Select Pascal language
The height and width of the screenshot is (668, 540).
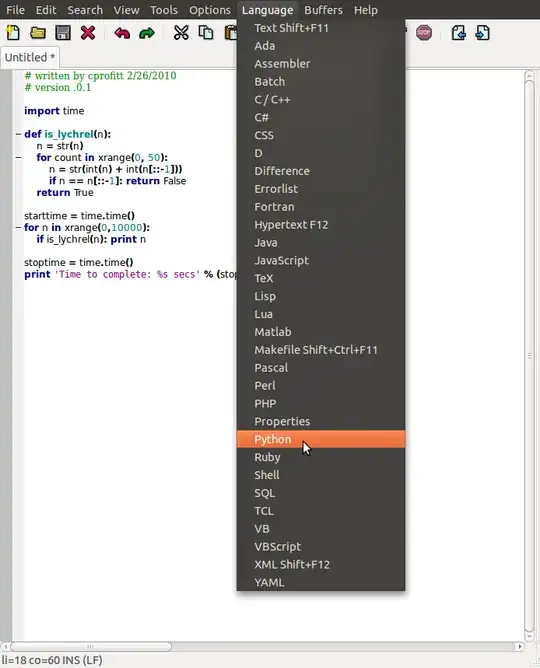pyautogui.click(x=321, y=368)
